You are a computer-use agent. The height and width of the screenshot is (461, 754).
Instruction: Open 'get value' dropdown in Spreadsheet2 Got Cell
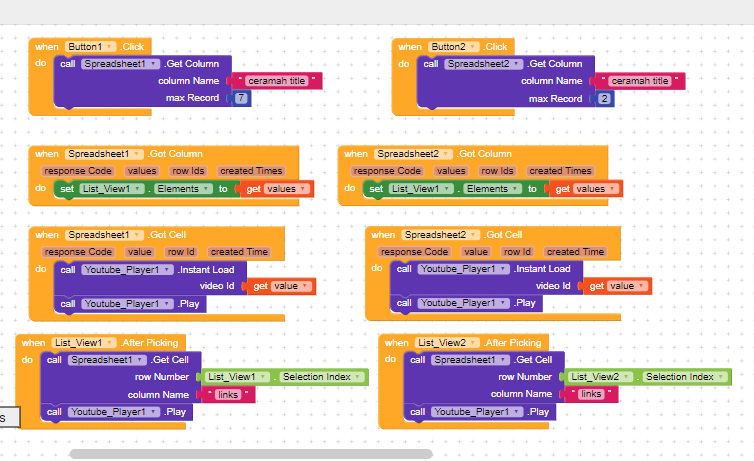pyautogui.click(x=640, y=286)
